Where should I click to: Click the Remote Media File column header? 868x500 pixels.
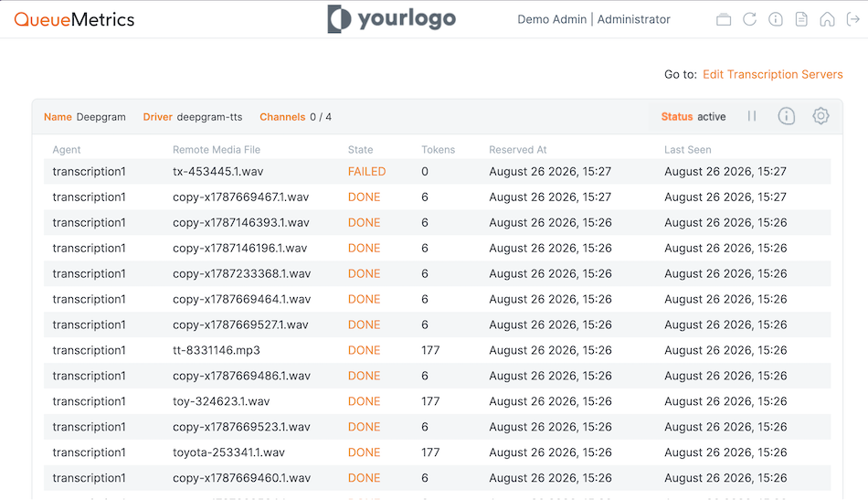coord(217,150)
